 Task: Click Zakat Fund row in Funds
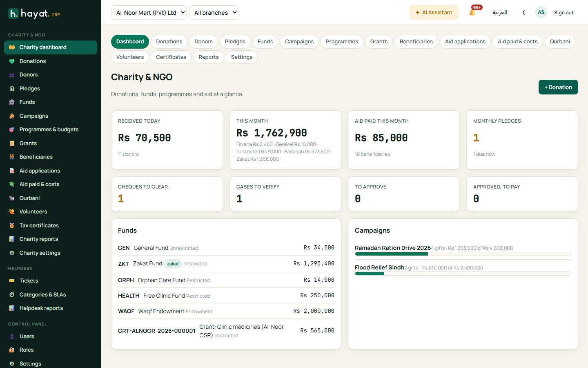tap(226, 264)
